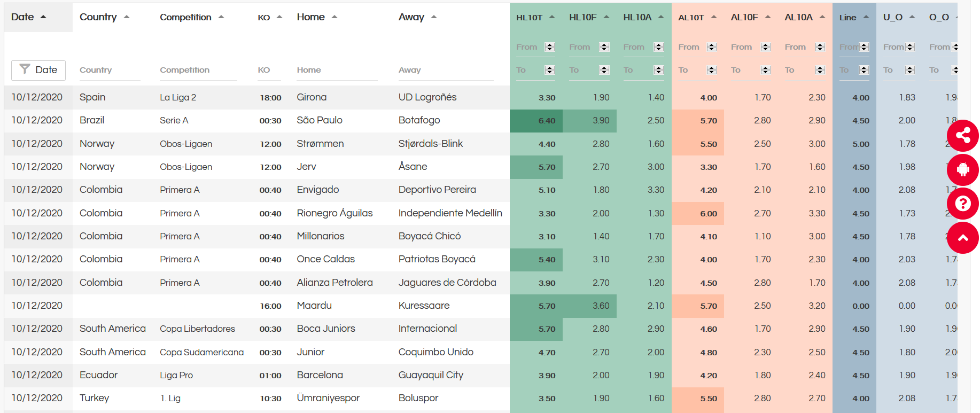Screen dimensions: 980x413
Task: Click the scroll-to-top arrow button
Action: [962, 238]
